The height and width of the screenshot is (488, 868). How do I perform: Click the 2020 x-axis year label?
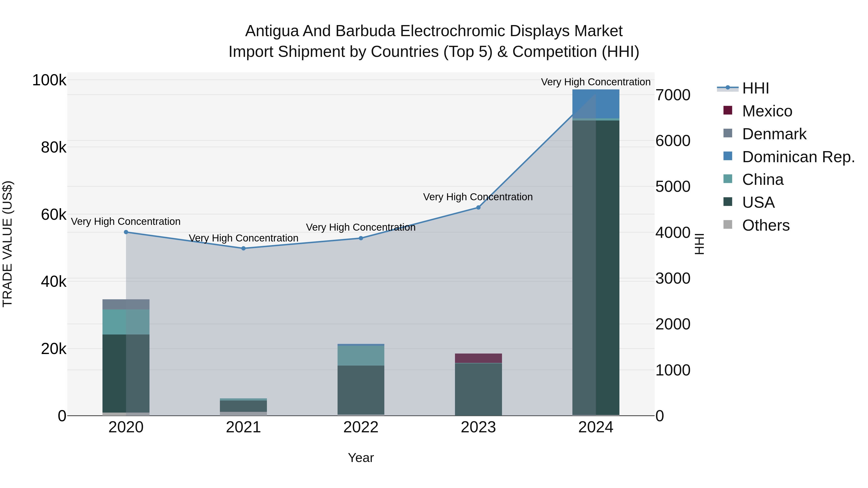(126, 427)
